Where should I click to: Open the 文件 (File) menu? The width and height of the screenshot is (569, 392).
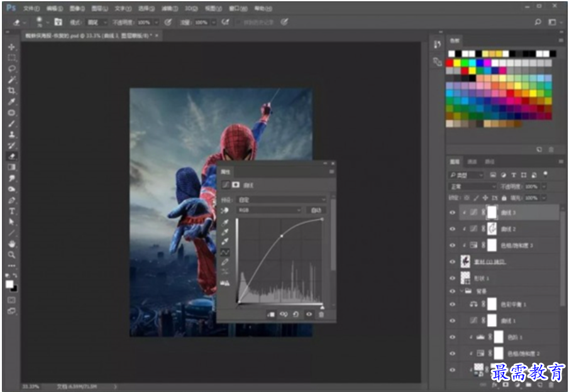(x=31, y=8)
